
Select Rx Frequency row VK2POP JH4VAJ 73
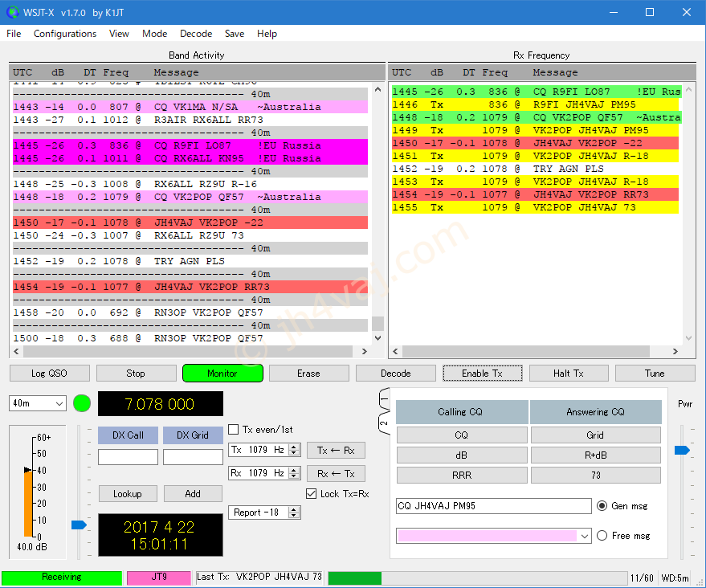535,207
